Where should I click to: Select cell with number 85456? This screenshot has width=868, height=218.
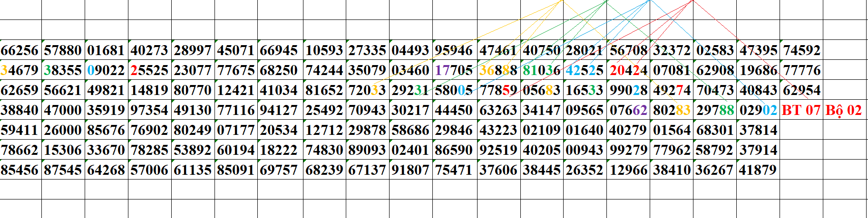click(20, 170)
